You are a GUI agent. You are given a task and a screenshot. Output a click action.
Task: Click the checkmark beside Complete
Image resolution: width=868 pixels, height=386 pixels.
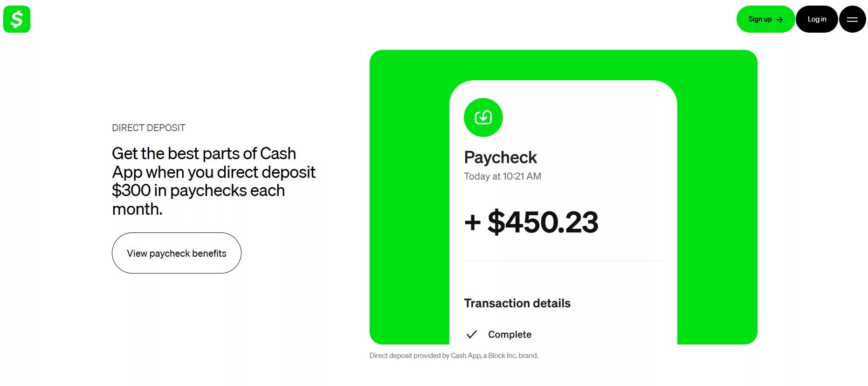pyautogui.click(x=471, y=334)
